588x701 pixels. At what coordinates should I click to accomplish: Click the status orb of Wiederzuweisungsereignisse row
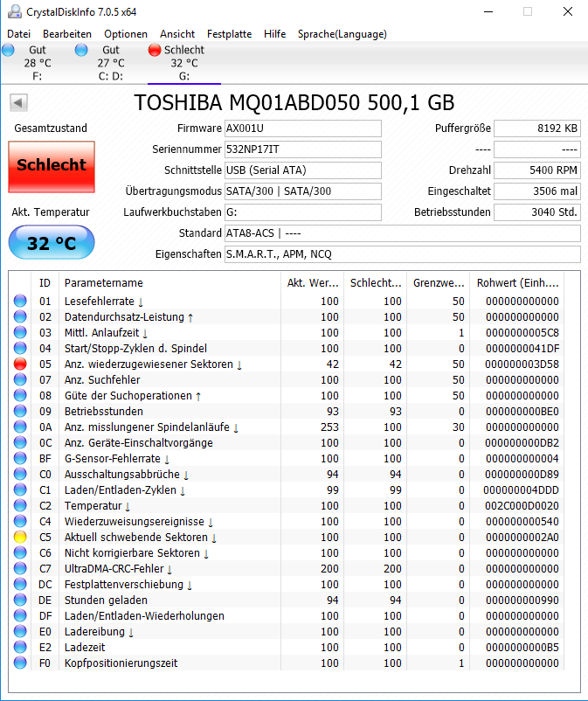pyautogui.click(x=20, y=521)
